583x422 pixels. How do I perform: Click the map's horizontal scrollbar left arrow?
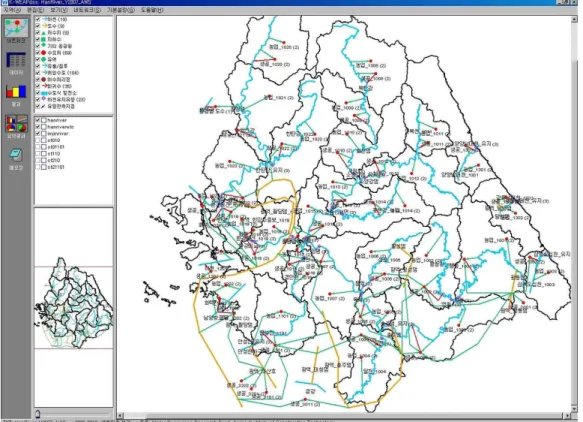click(x=120, y=415)
